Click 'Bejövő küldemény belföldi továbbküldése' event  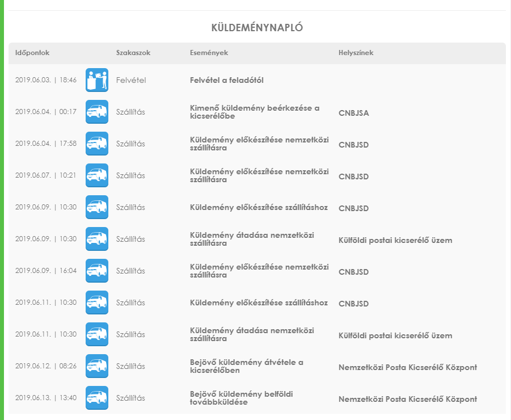click(x=245, y=398)
